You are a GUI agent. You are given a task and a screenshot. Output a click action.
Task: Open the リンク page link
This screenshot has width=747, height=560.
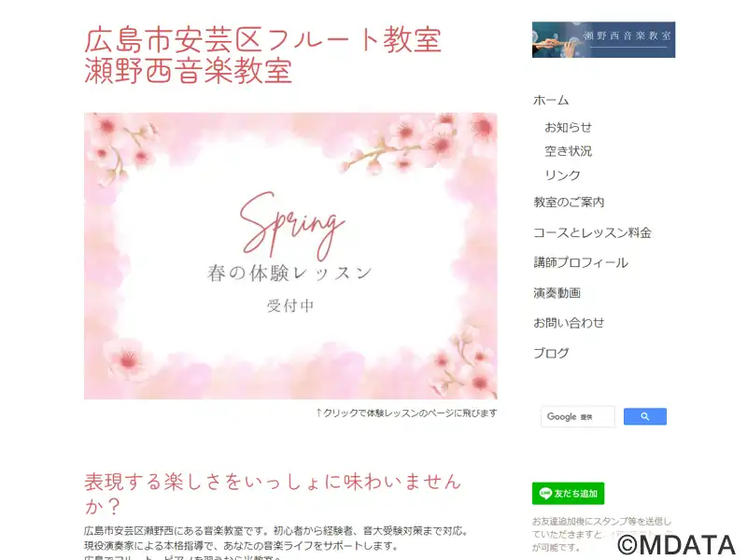(562, 175)
